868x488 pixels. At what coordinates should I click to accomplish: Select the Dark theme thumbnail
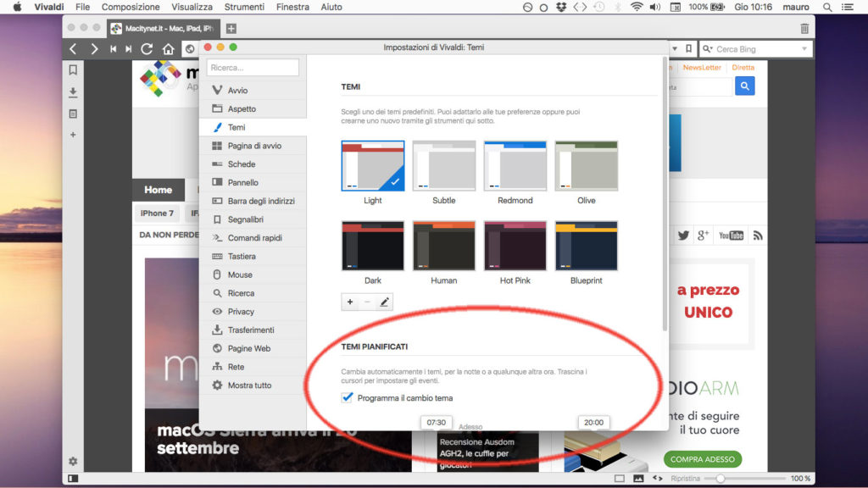click(373, 246)
